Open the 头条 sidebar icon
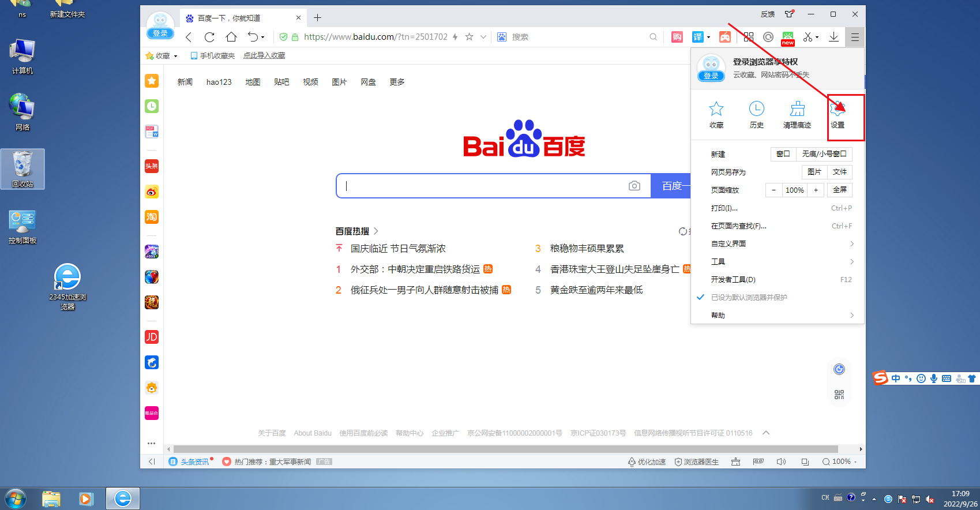The height and width of the screenshot is (510, 980). coord(152,166)
